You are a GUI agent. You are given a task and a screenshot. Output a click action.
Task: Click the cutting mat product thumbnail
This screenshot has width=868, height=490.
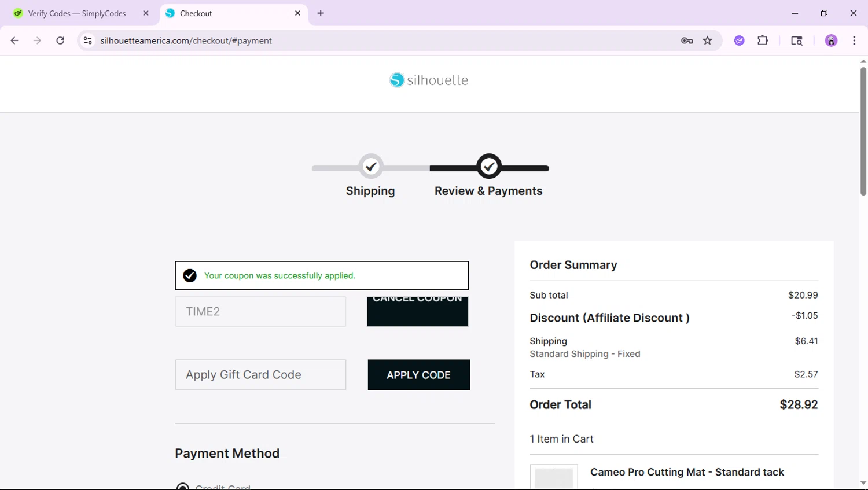coord(554,477)
